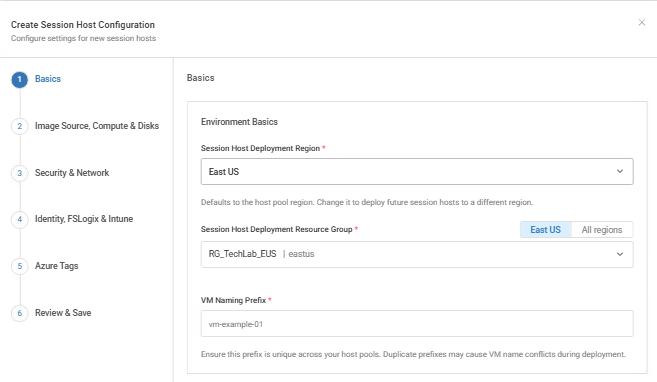Select step 3 circle icon
This screenshot has width=657, height=382.
19,173
